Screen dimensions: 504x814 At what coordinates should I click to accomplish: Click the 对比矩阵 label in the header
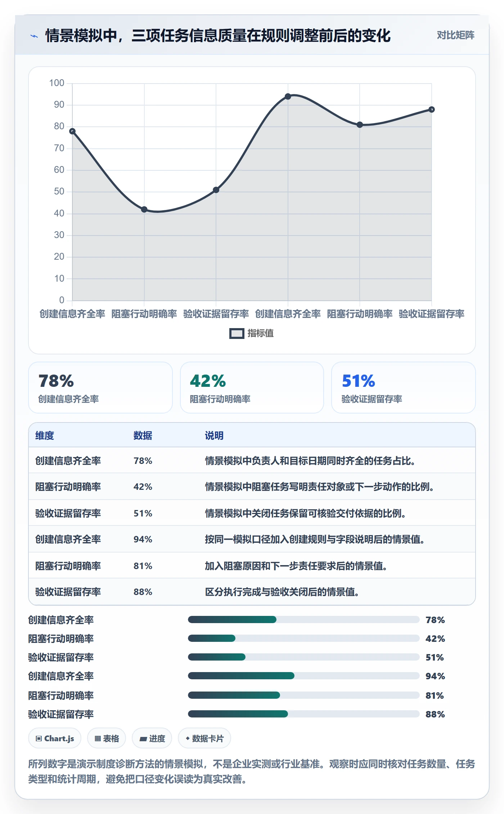point(455,35)
